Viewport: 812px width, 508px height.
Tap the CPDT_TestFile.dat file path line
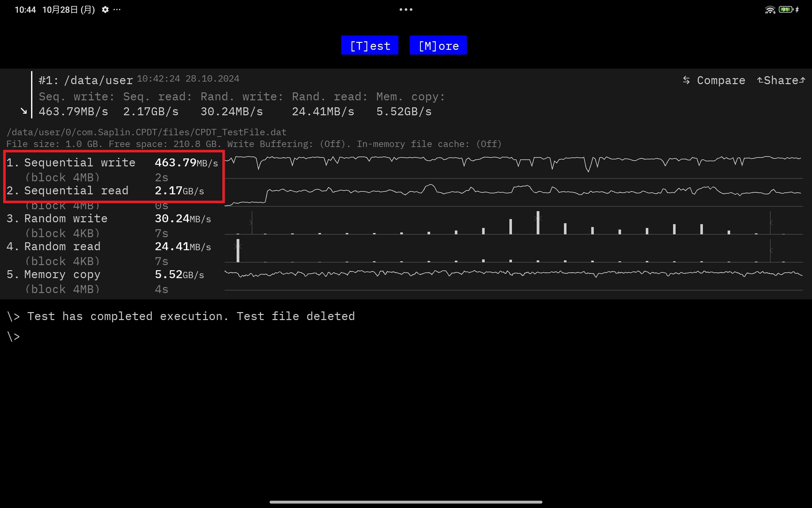point(147,132)
